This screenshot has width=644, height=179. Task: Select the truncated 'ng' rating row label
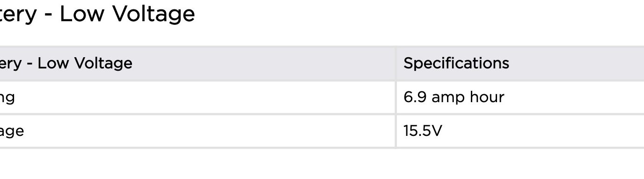[7, 98]
